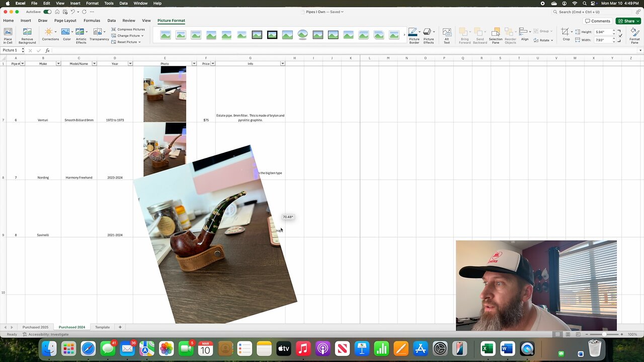
Task: Open Artistic Effects tool
Action: (x=81, y=35)
